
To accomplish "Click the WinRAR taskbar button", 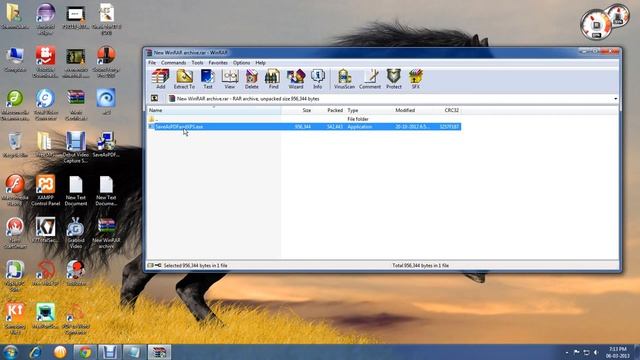I will 159,352.
